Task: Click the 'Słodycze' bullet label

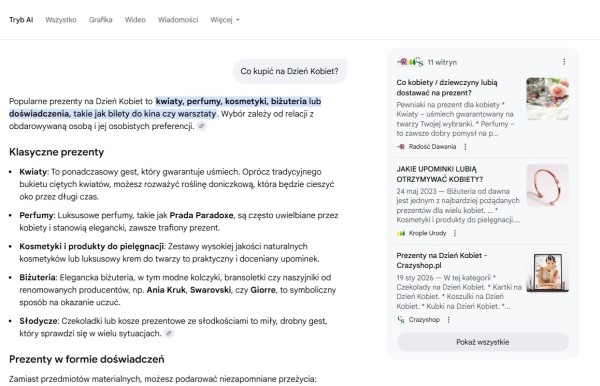Action: pyautogui.click(x=38, y=321)
